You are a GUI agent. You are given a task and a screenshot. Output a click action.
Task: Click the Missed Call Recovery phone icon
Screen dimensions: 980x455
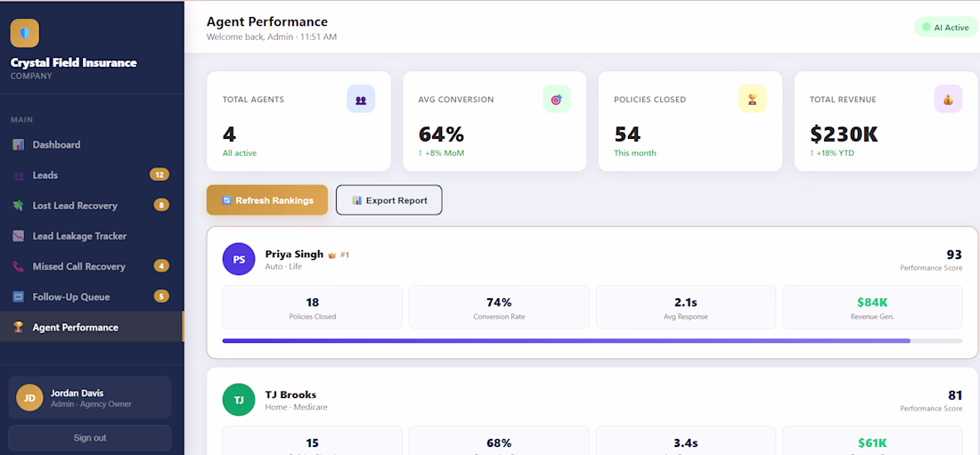(18, 266)
